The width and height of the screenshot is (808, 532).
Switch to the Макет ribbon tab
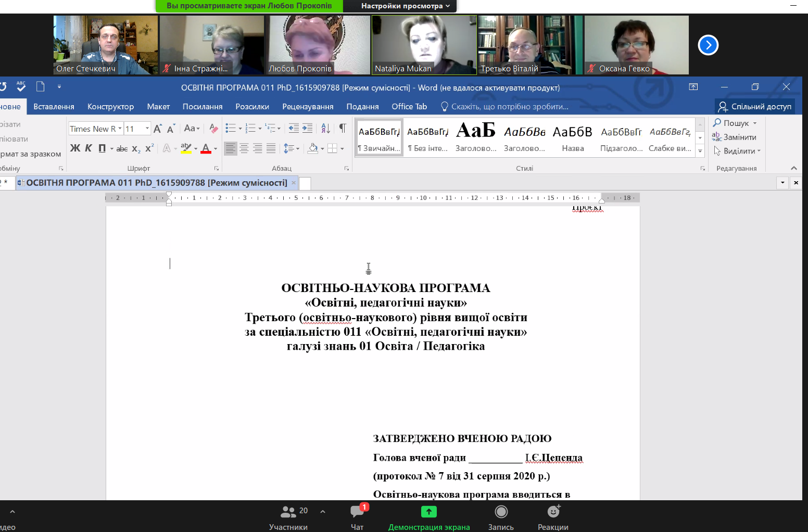click(x=158, y=107)
